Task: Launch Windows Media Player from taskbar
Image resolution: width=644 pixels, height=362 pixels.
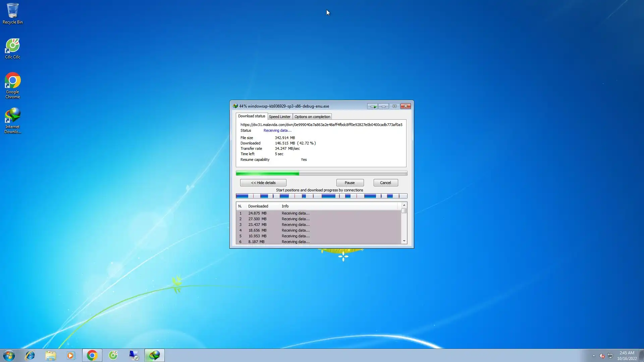Action: pyautogui.click(x=71, y=355)
